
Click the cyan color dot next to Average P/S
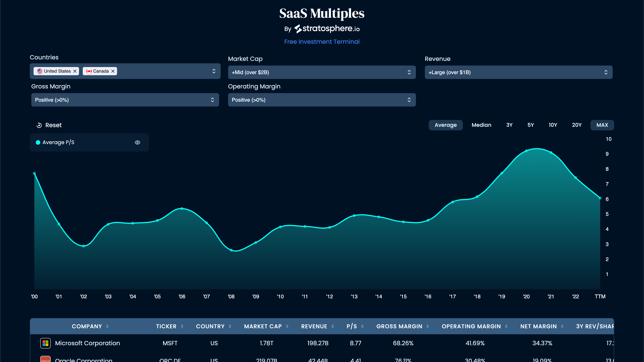coord(38,142)
